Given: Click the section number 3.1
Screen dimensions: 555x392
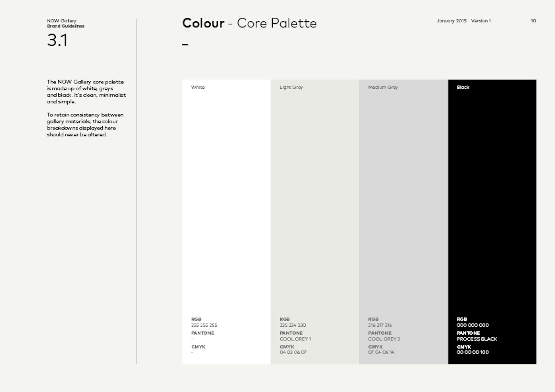Looking at the screenshot, I should [x=57, y=40].
